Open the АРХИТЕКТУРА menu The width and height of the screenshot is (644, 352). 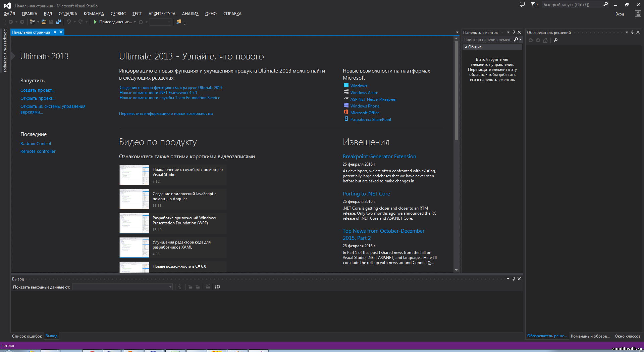[x=162, y=14]
